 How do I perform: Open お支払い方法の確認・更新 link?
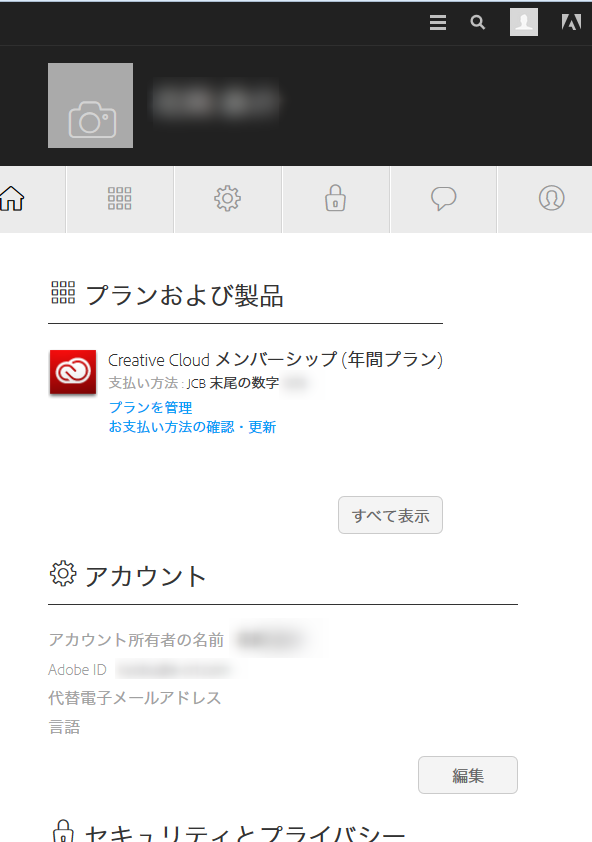click(192, 427)
